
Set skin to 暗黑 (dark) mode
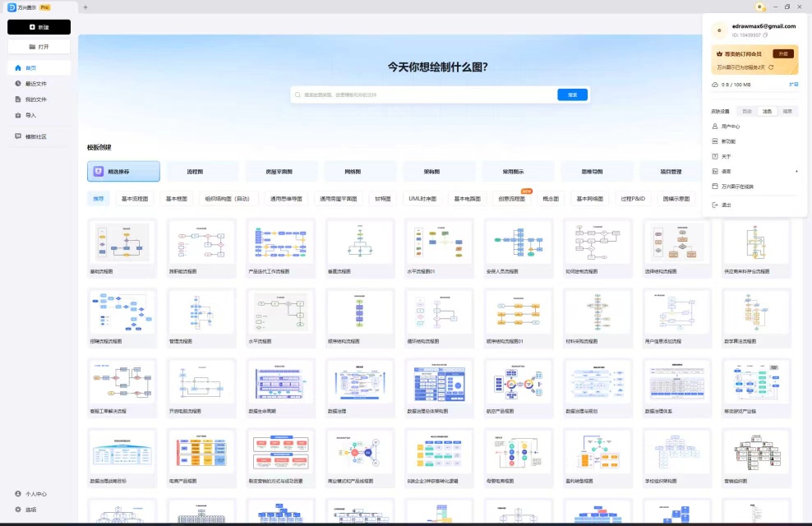click(x=787, y=111)
